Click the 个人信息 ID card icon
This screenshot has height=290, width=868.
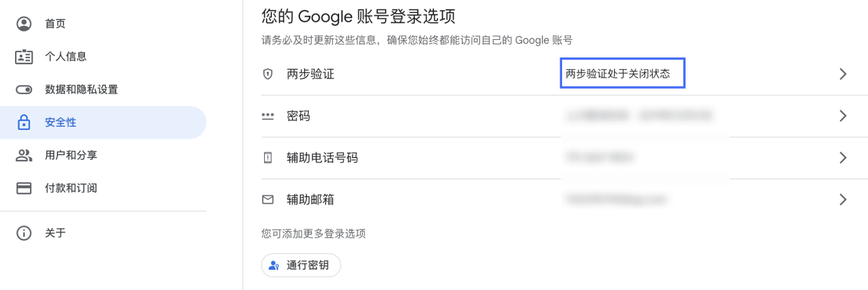coord(24,57)
